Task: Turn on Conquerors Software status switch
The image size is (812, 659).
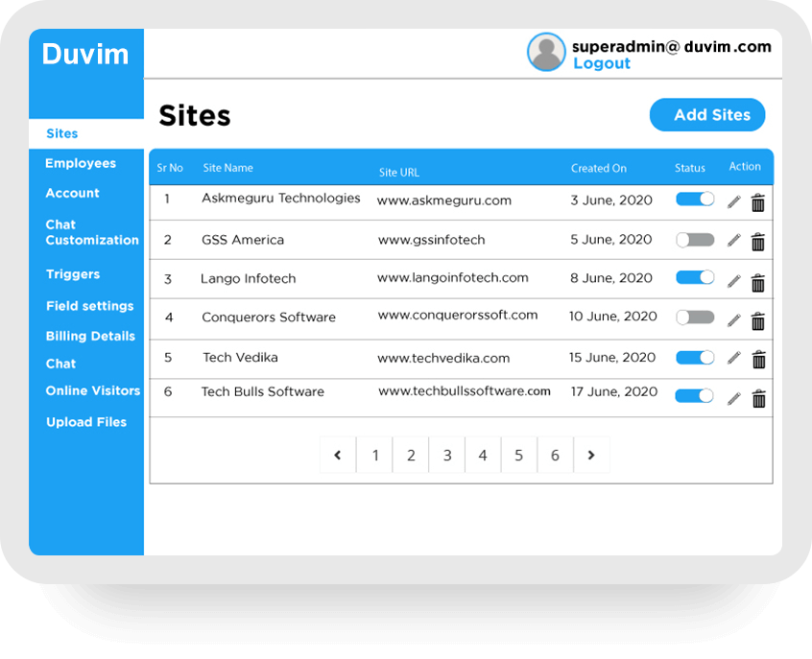Action: tap(695, 318)
